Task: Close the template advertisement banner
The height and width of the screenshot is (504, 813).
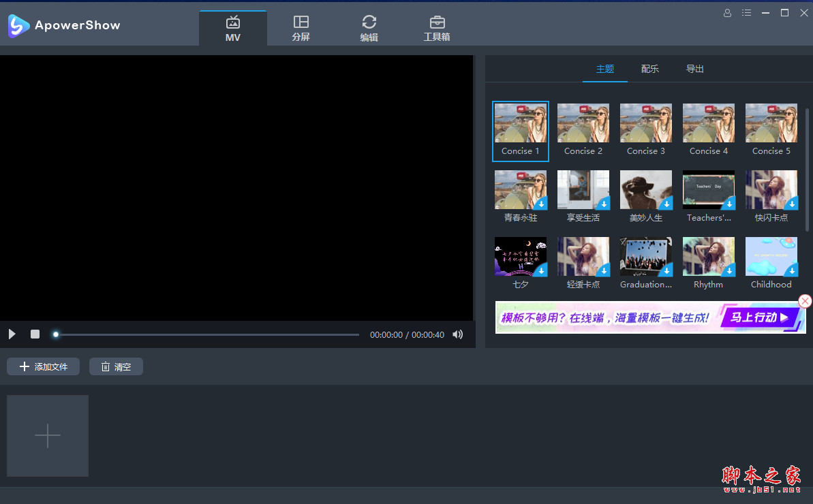Action: point(805,301)
